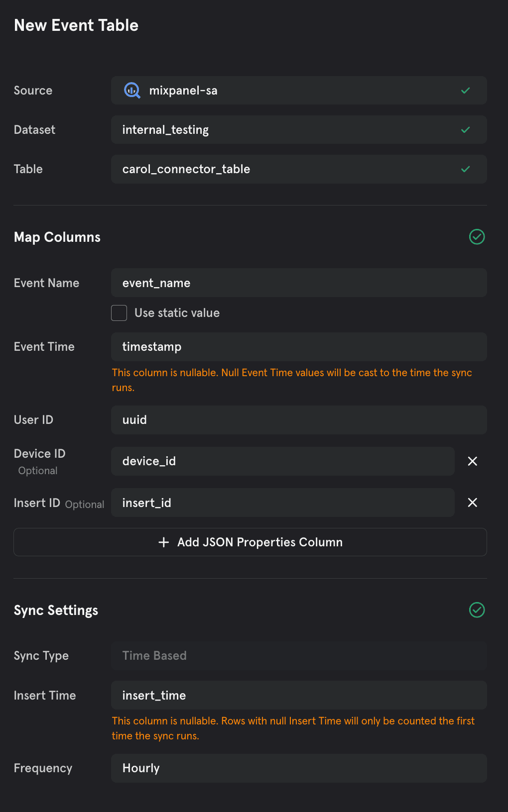Image resolution: width=508 pixels, height=812 pixels.
Task: Open the User ID dropdown set to uuid
Action: pyautogui.click(x=299, y=420)
